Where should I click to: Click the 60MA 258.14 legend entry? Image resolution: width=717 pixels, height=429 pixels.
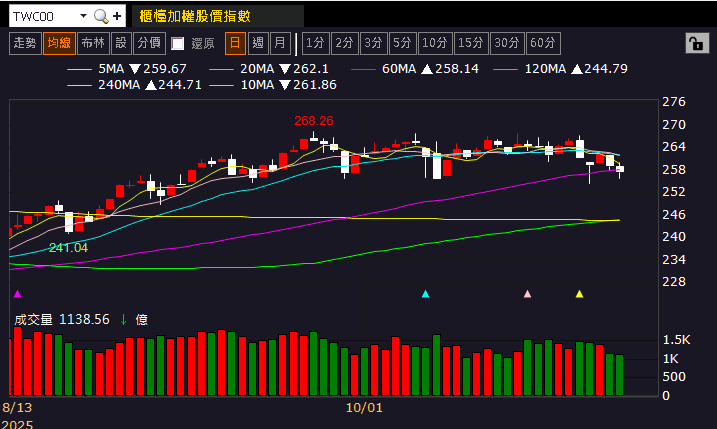(x=415, y=69)
